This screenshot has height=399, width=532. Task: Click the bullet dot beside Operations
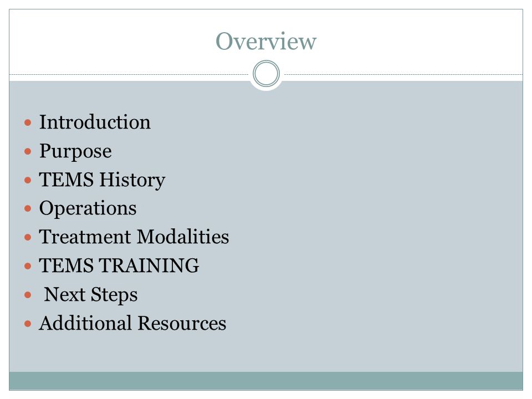click(28, 208)
